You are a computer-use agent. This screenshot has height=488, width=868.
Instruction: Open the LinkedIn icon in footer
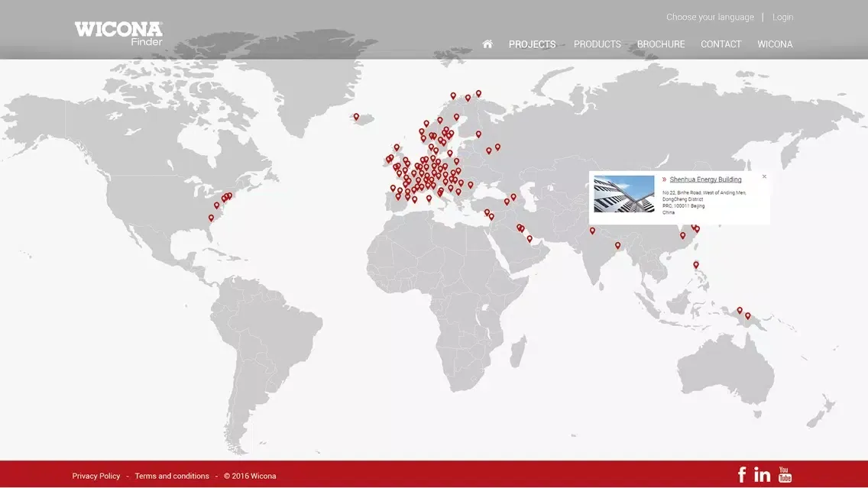(763, 475)
